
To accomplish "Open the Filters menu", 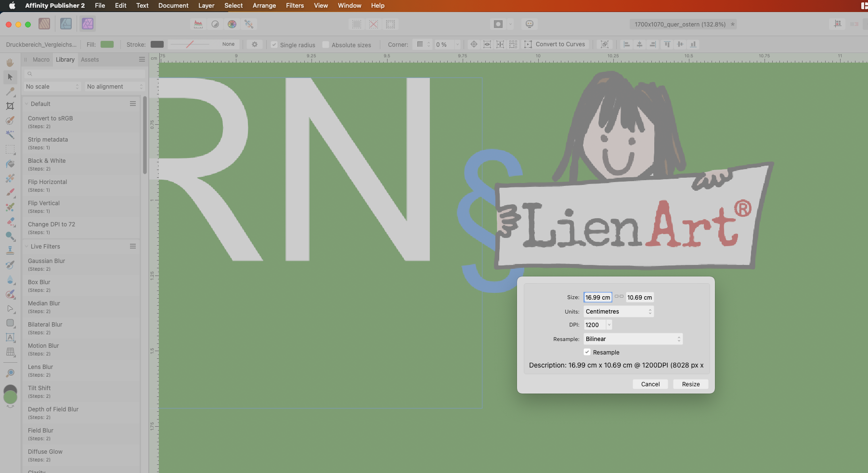I will coord(295,5).
